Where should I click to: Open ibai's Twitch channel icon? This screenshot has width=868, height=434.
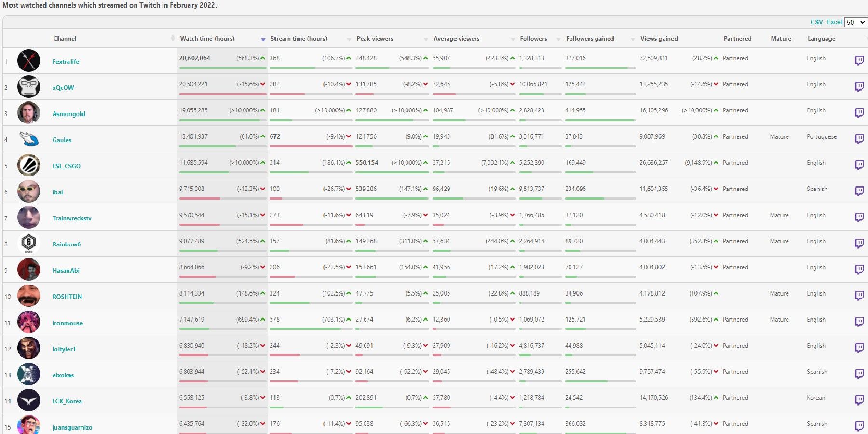tap(859, 191)
